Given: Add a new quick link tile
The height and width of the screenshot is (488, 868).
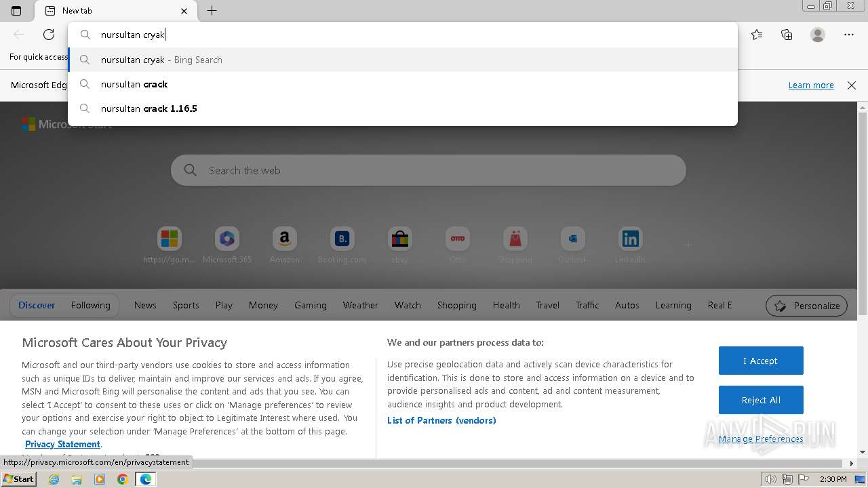Looking at the screenshot, I should (x=688, y=245).
